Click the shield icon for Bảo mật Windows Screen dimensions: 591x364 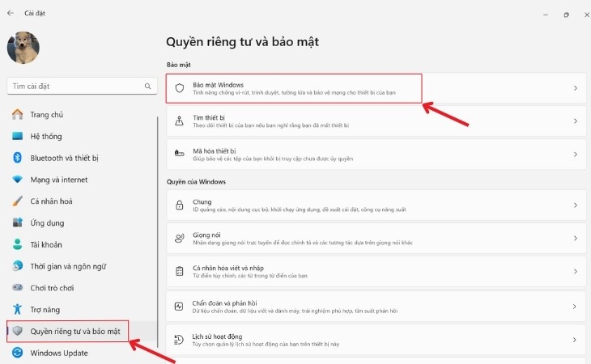(180, 88)
